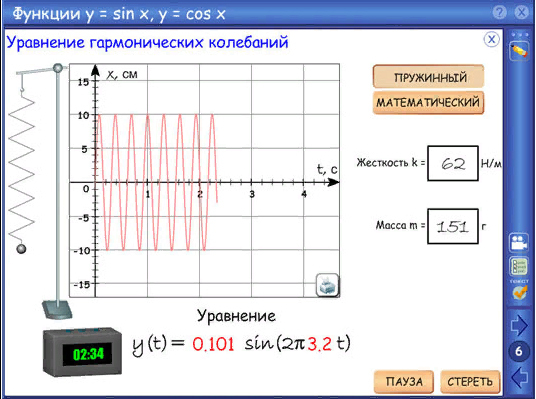This screenshot has width=536, height=399.
Task: Select the ПРУЖИННЫЙ pendulum mode
Action: (429, 77)
